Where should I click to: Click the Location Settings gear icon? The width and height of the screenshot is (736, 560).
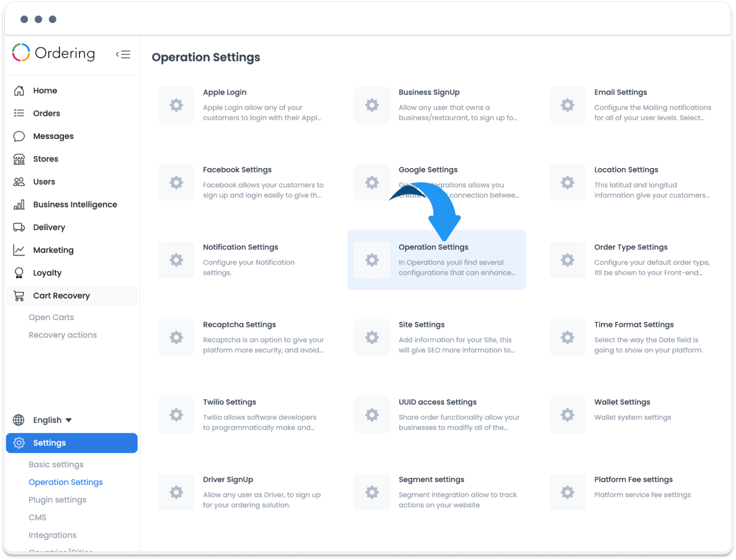click(x=567, y=182)
